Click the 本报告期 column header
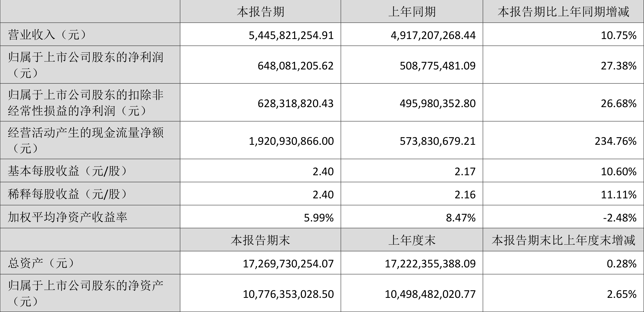 point(260,12)
